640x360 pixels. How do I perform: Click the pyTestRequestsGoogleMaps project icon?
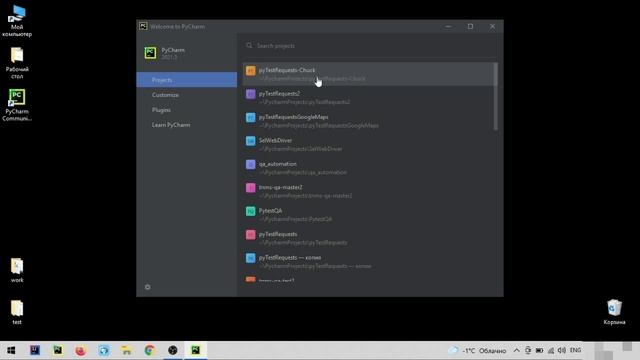point(251,118)
